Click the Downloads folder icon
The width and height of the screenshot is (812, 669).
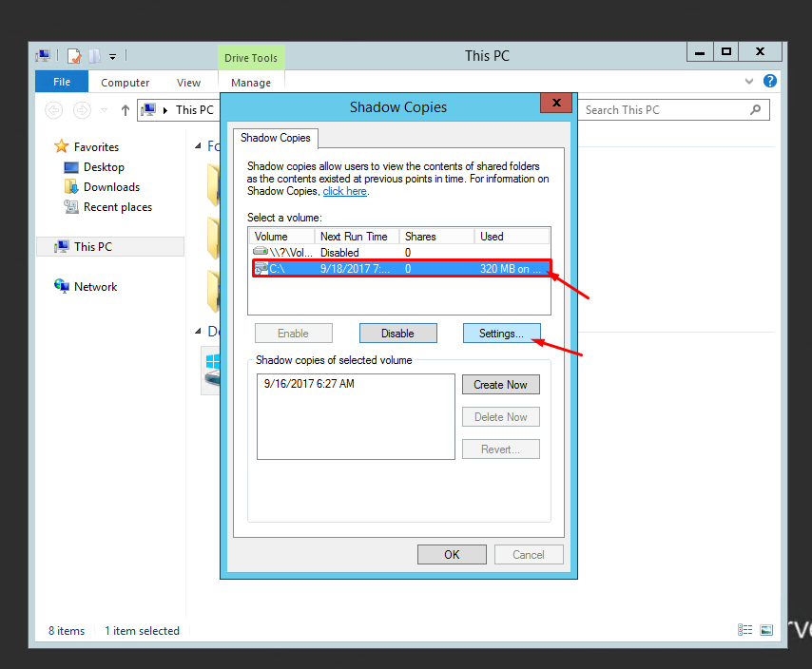pos(71,186)
